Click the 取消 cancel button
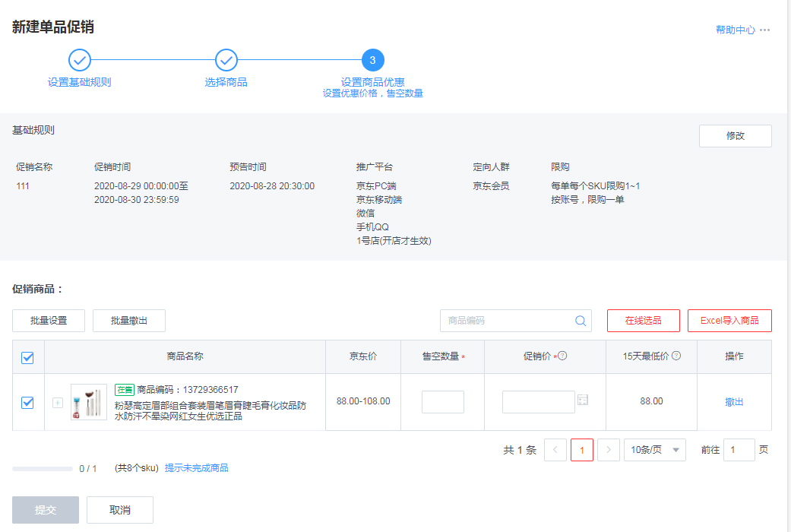791x532 pixels. (119, 510)
